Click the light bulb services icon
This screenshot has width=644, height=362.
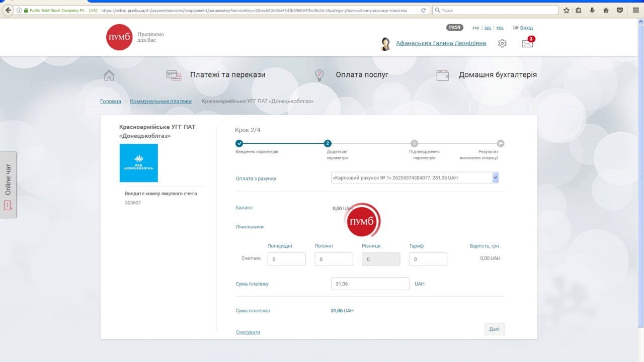coord(319,75)
